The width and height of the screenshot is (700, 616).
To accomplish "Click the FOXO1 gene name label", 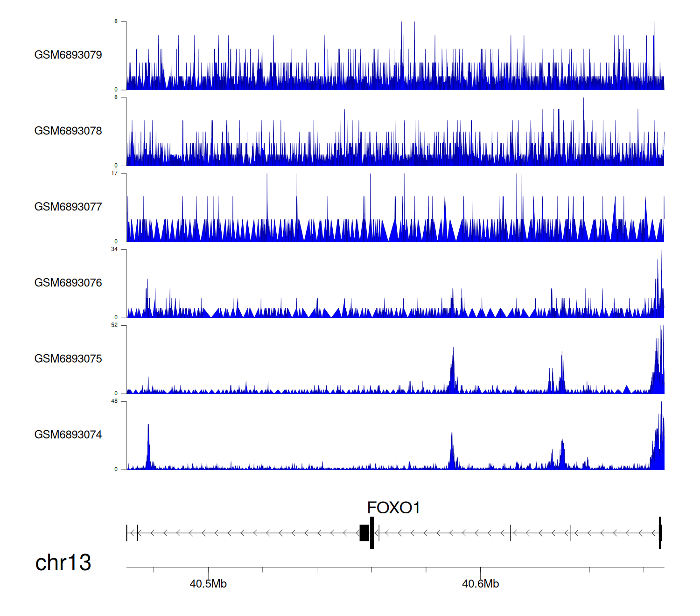I will [393, 508].
